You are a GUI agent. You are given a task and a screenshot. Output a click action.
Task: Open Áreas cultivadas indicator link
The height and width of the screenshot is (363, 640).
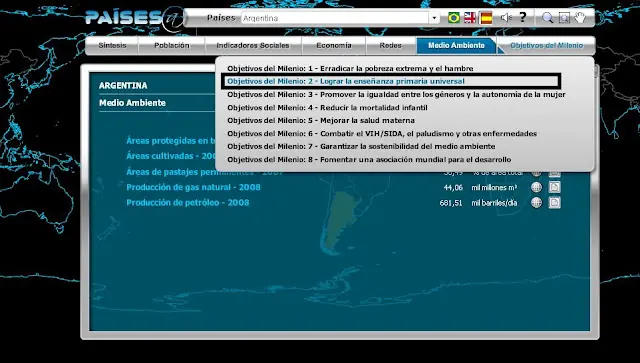pos(171,156)
